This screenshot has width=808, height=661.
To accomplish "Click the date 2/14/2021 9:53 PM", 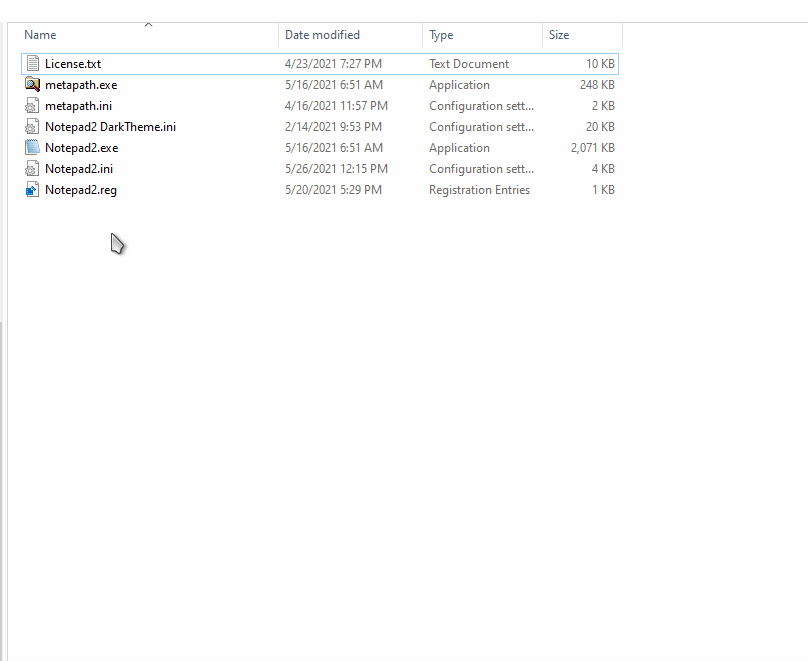I will pos(333,127).
